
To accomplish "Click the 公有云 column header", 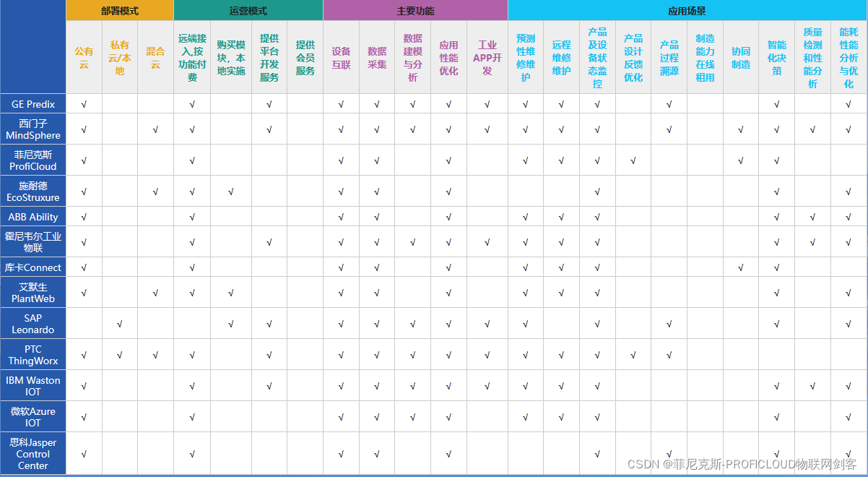I will point(84,58).
